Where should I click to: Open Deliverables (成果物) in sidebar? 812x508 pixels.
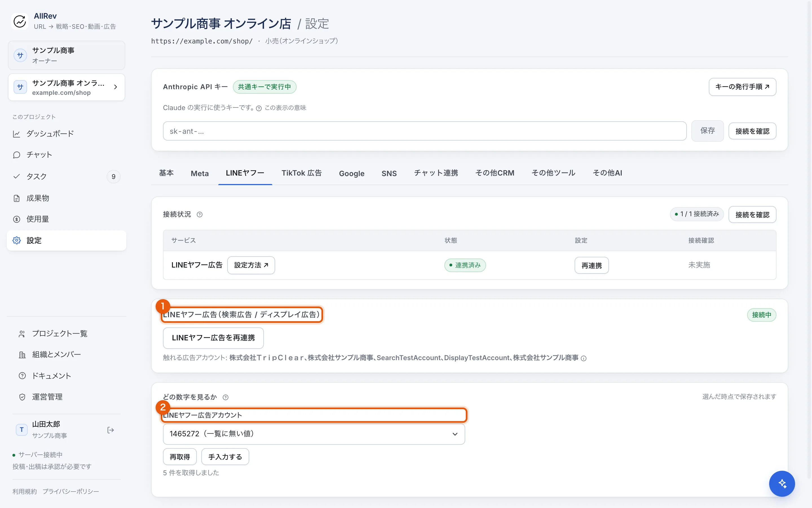(x=67, y=198)
